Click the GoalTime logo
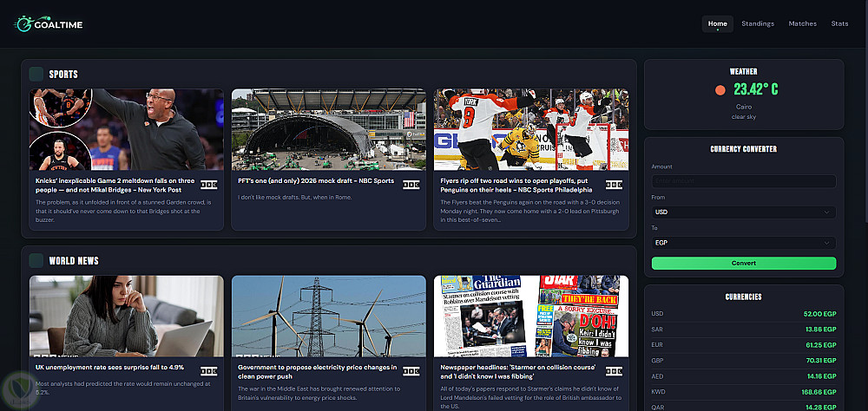Viewport: 868px width, 411px height. click(48, 23)
